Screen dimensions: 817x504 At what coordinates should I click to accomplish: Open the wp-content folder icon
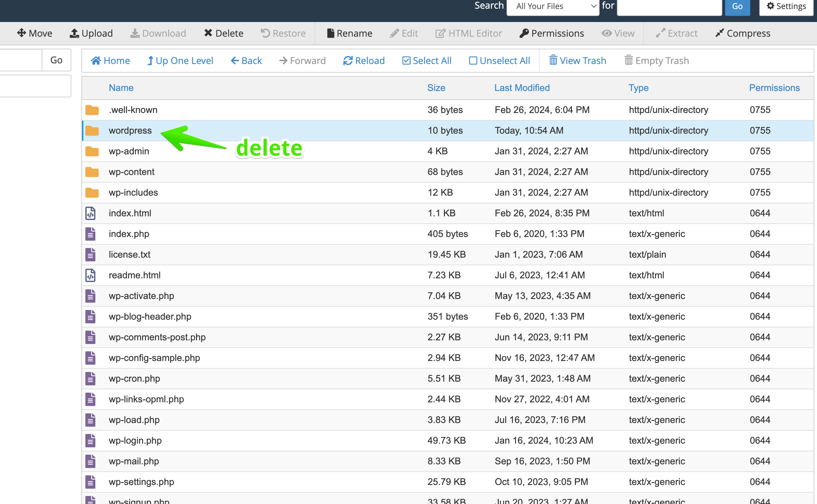(x=92, y=172)
